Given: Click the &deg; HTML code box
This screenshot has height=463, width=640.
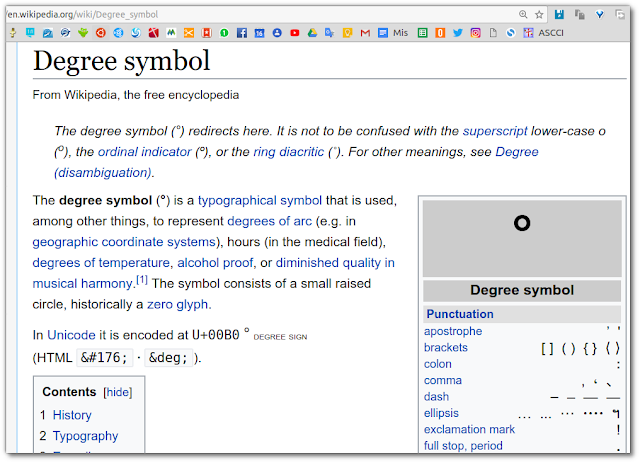Looking at the screenshot, I should [169, 358].
